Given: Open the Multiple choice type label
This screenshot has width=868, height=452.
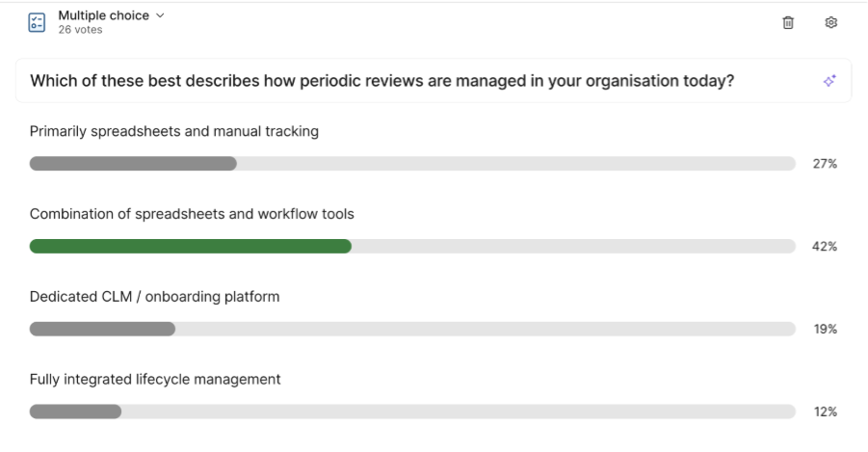Looking at the screenshot, I should coord(102,15).
